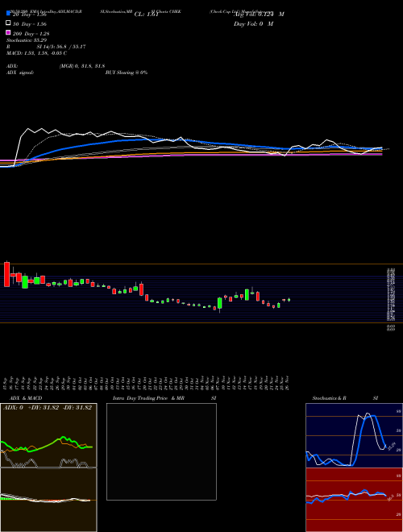The width and height of the screenshot is (403, 532).
Task: Click the '(MGR) 0, 31.8, 31.8' ADX values
Action: tap(82, 66)
